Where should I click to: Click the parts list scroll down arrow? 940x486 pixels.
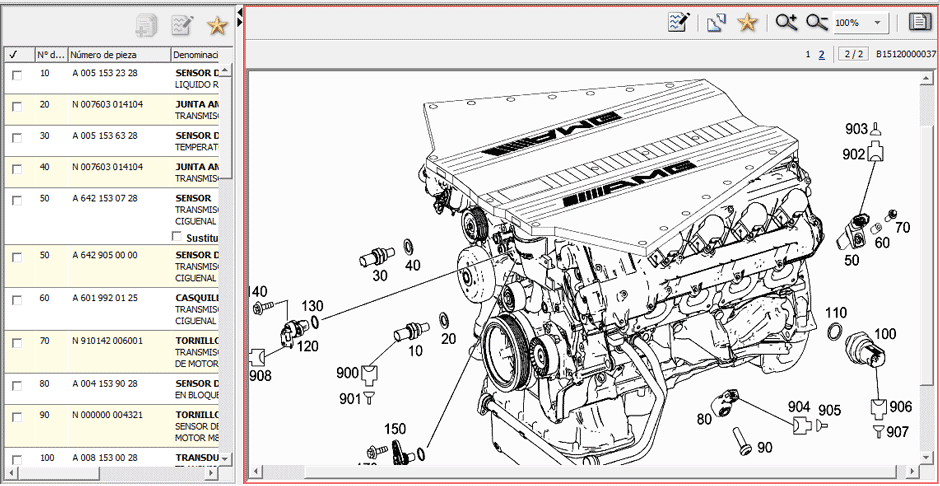225,458
